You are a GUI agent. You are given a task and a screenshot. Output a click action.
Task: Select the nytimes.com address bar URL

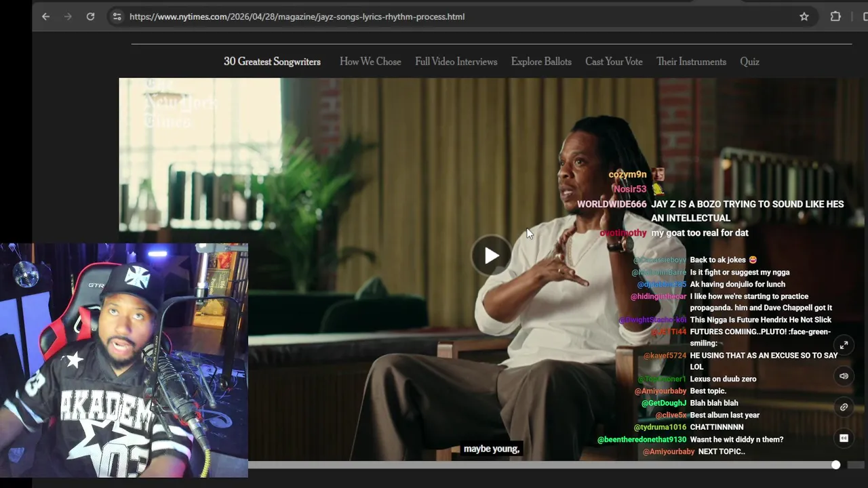pyautogui.click(x=297, y=16)
